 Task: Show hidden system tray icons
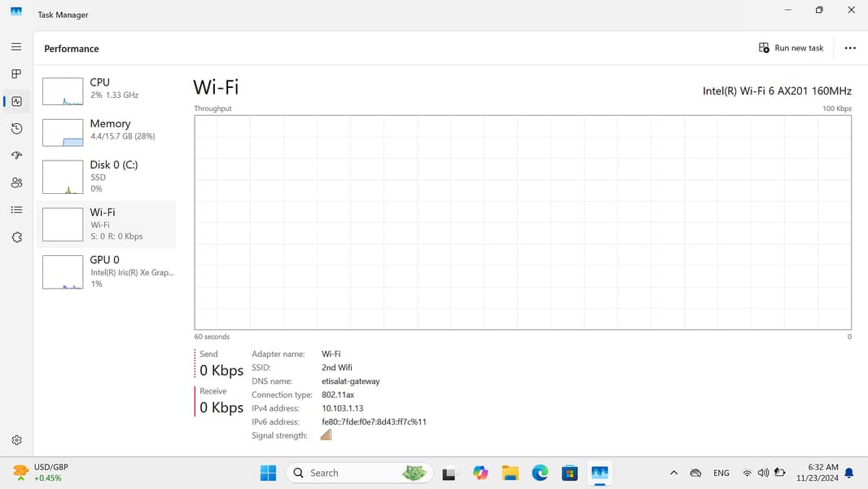[x=673, y=473]
